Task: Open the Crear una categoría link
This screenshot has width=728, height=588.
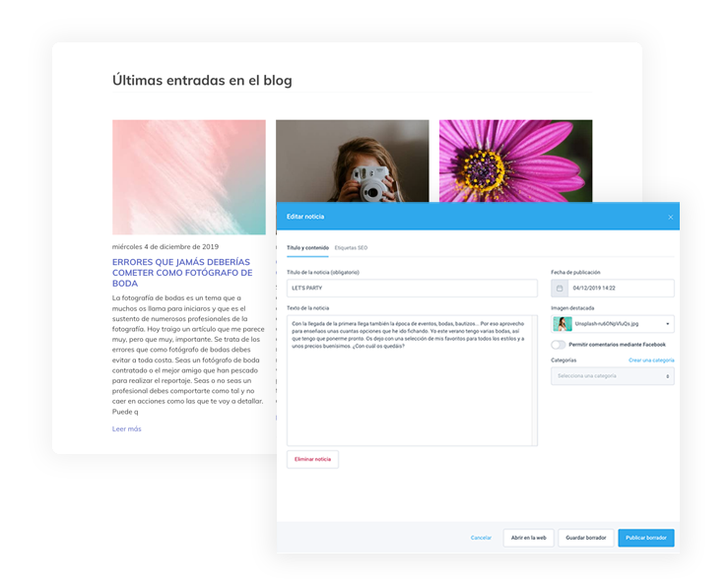Action: click(651, 360)
